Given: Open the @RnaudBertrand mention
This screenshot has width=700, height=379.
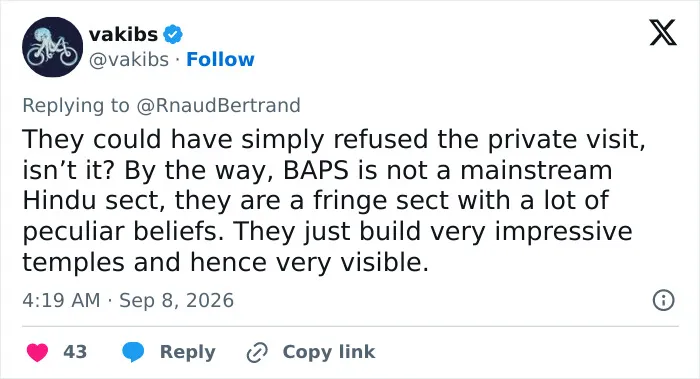Looking at the screenshot, I should click(218, 105).
